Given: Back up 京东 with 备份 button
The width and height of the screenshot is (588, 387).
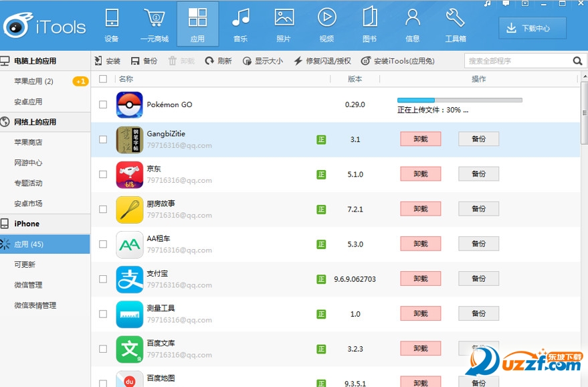Looking at the screenshot, I should point(479,174).
